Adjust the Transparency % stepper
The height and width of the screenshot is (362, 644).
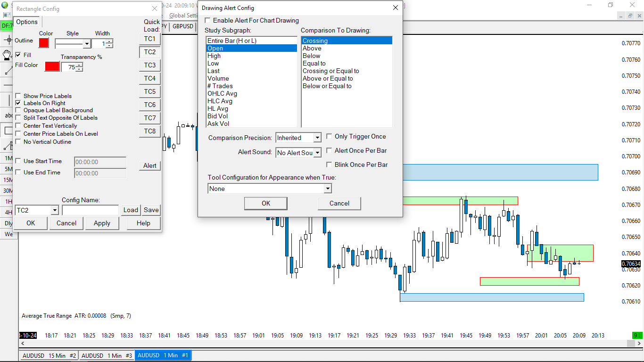coord(79,67)
